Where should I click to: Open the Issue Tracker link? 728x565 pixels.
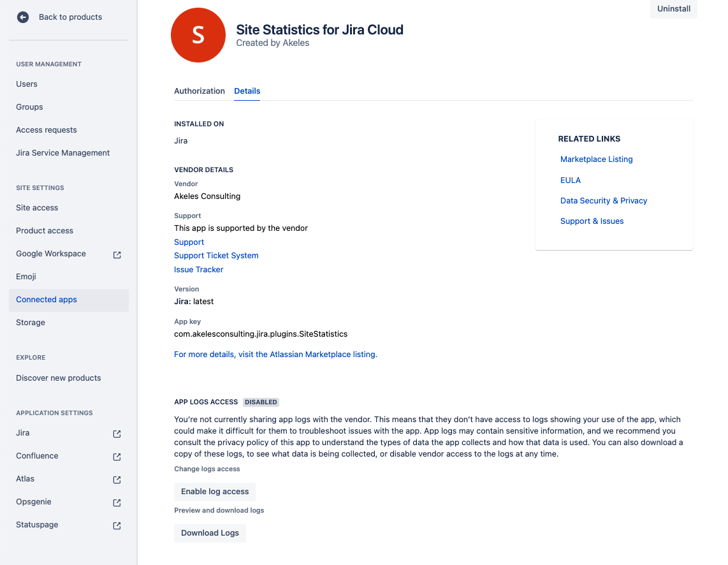(198, 270)
